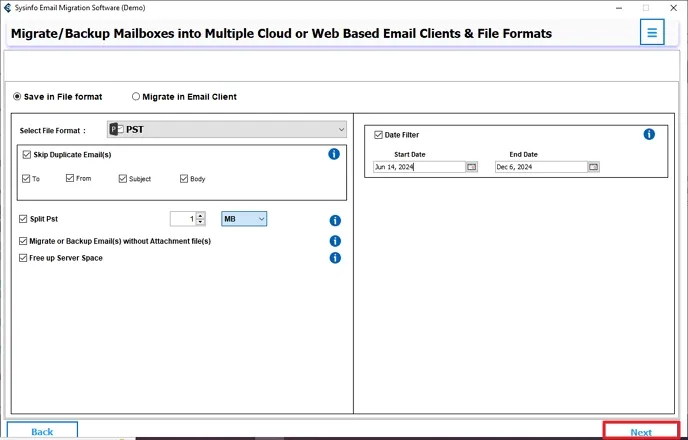
Task: Click info icon for Migrate without Attachment
Action: [x=335, y=241]
